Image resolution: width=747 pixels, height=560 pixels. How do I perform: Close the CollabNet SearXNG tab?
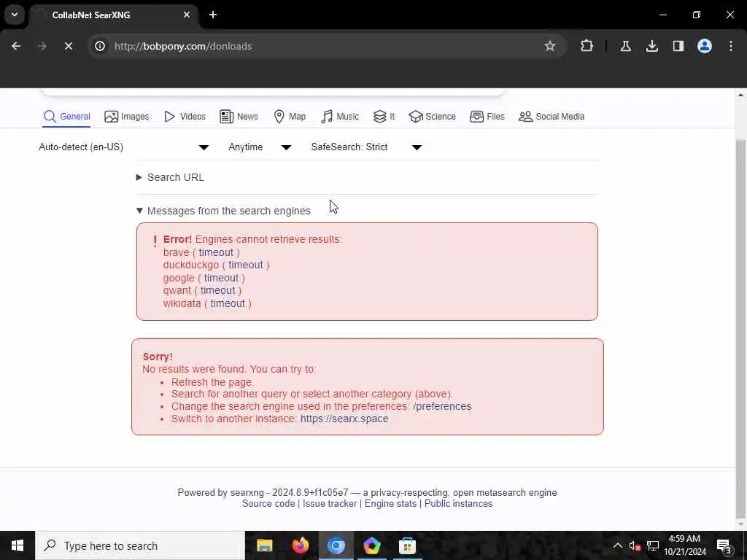point(187,15)
